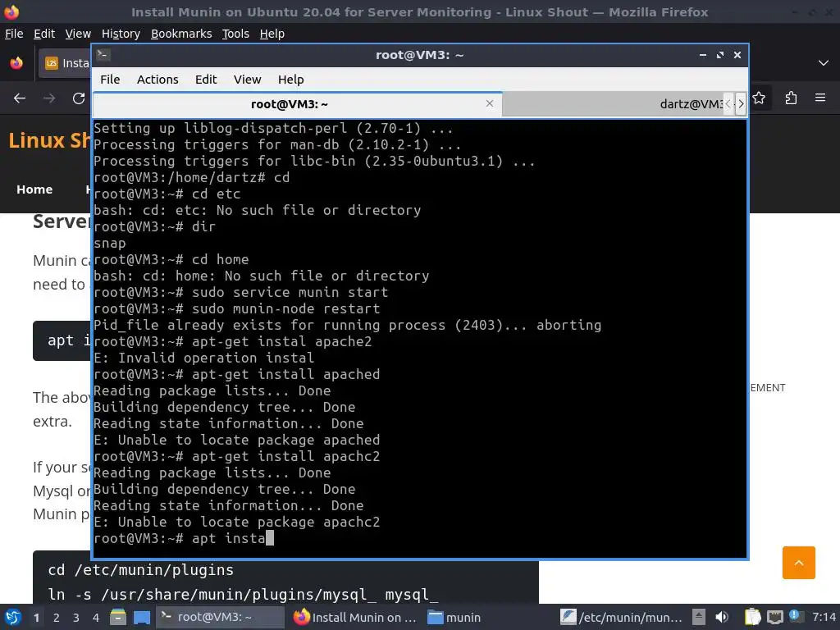The width and height of the screenshot is (840, 630).
Task: Open the Home navigation link
Action: coord(34,189)
